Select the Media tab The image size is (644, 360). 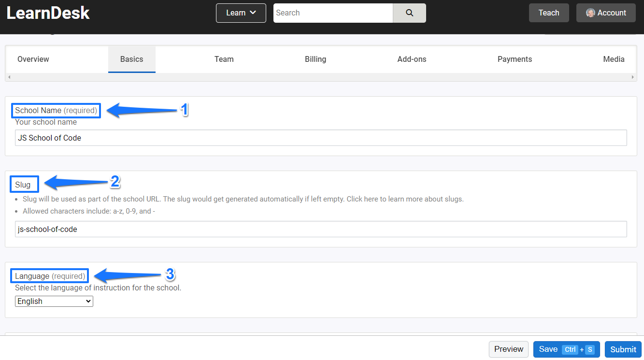click(x=614, y=59)
